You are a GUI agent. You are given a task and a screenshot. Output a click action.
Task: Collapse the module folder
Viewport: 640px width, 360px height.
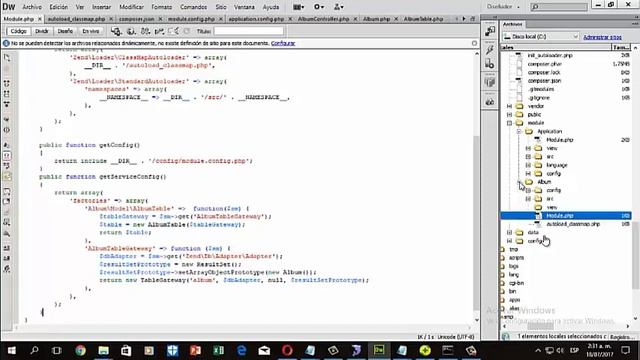pos(509,123)
